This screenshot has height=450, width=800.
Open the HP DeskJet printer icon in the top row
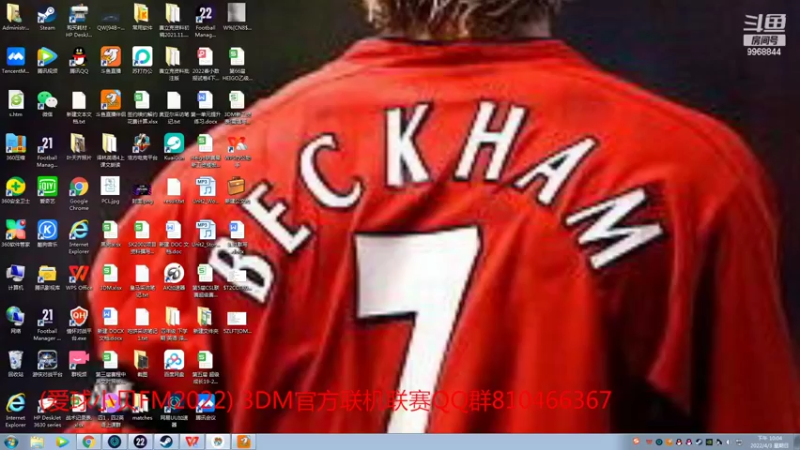[x=79, y=21]
